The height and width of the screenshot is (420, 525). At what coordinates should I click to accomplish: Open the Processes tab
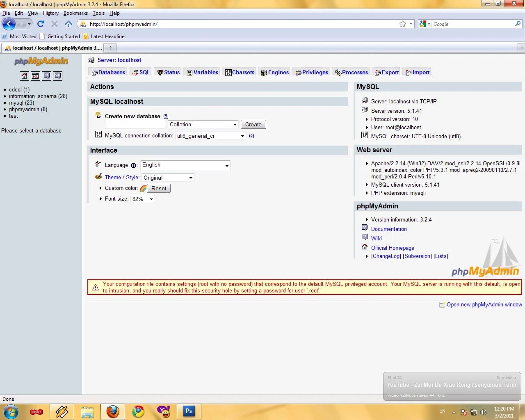click(x=352, y=73)
